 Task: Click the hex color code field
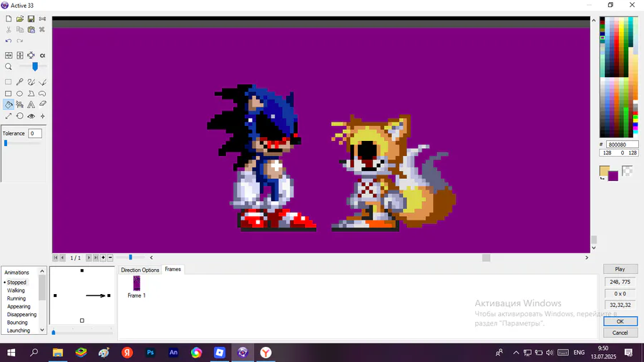(x=622, y=145)
